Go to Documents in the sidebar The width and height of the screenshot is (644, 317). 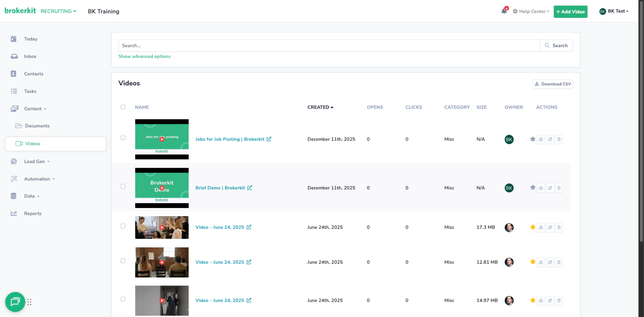pyautogui.click(x=37, y=126)
